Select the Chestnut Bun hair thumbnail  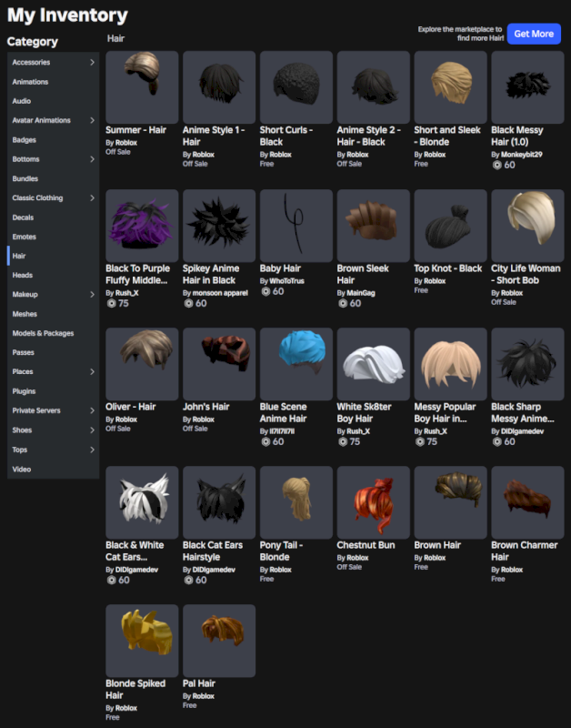pyautogui.click(x=374, y=502)
